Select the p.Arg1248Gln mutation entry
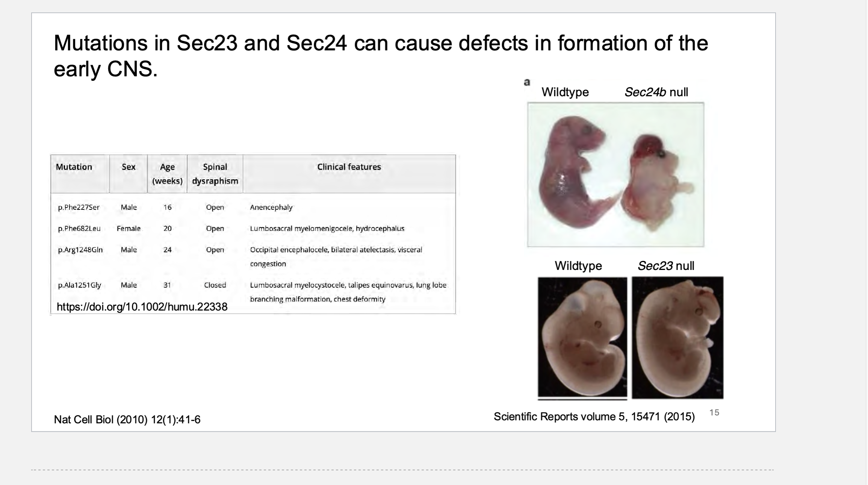The image size is (868, 485). [80, 250]
